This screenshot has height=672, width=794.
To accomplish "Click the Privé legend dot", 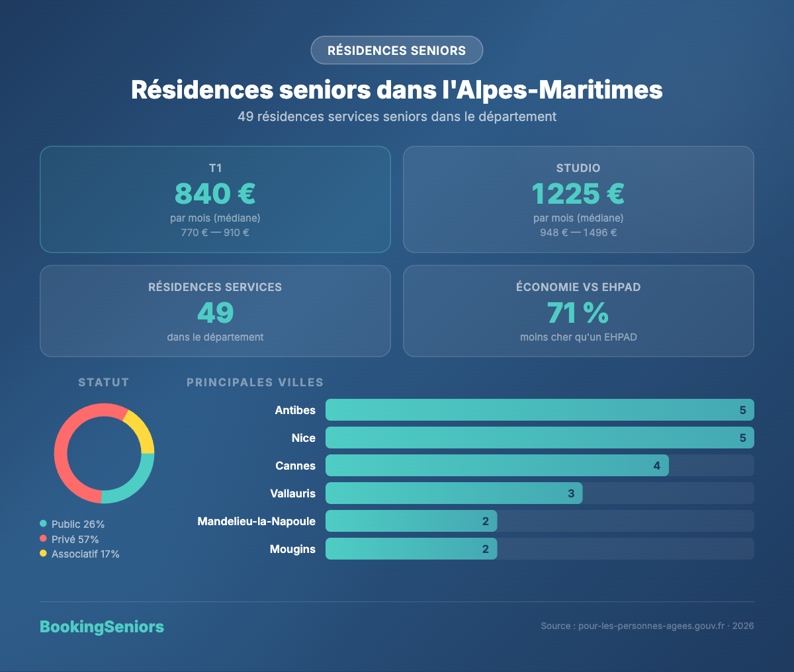I will point(43,538).
